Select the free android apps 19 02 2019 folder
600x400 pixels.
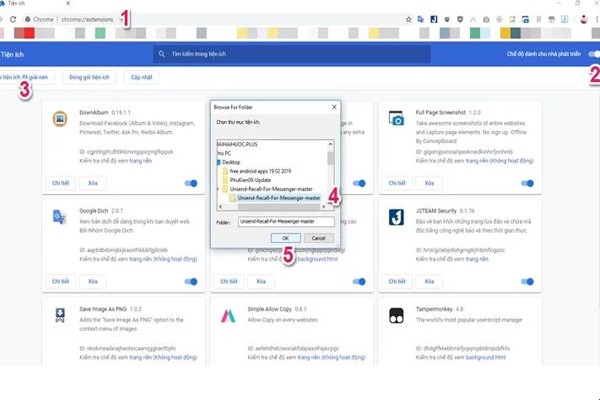tap(260, 171)
